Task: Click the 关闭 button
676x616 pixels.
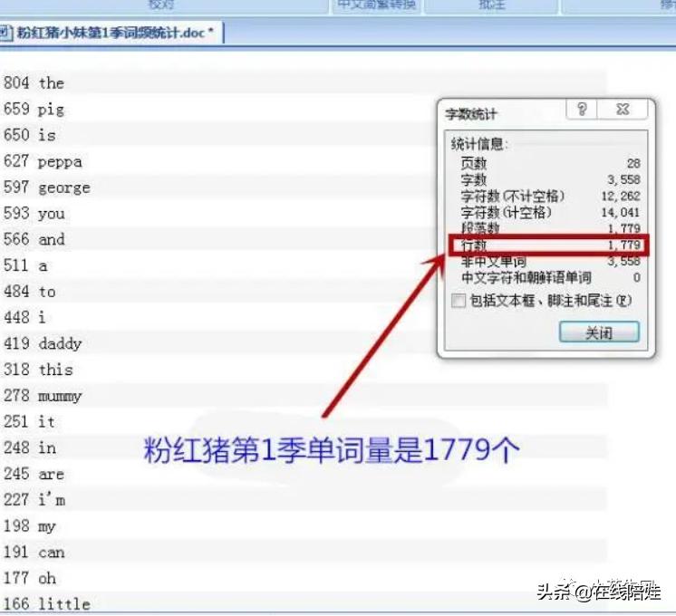Action: (599, 332)
